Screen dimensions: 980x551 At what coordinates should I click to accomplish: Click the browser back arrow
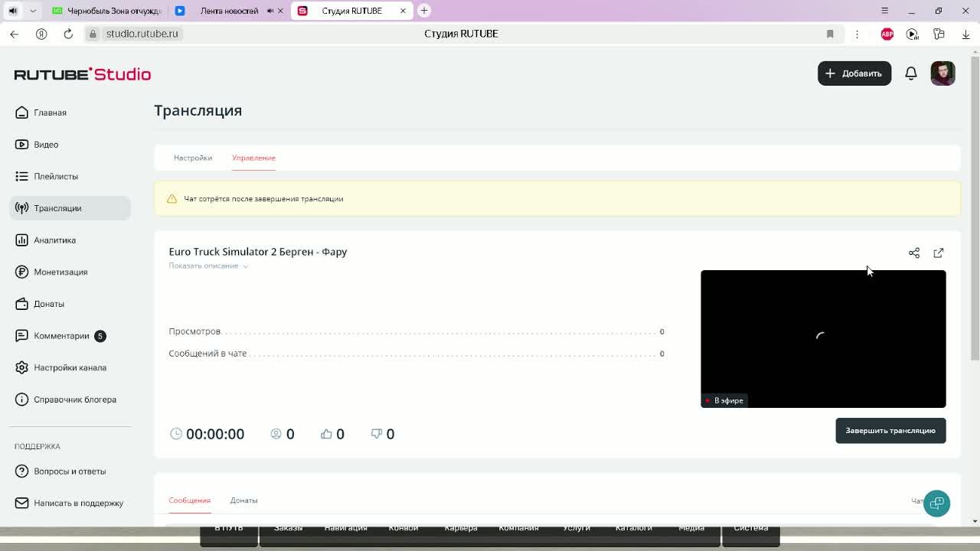(x=14, y=34)
